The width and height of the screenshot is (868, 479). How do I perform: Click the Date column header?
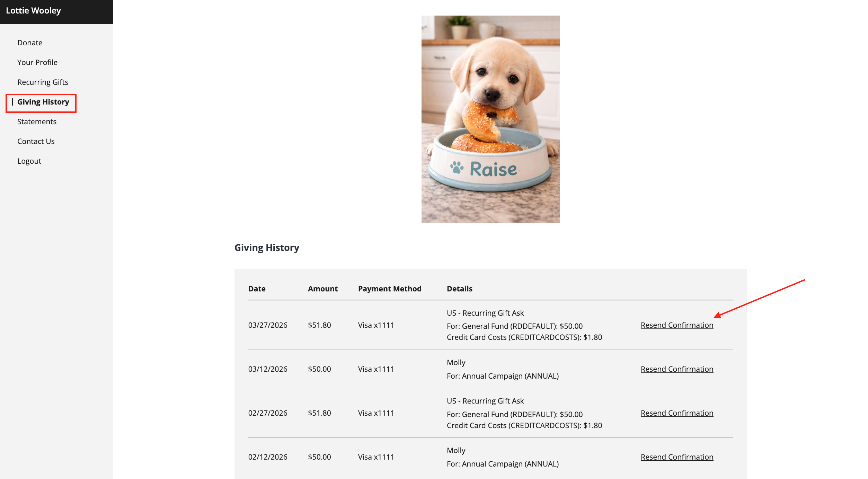257,289
